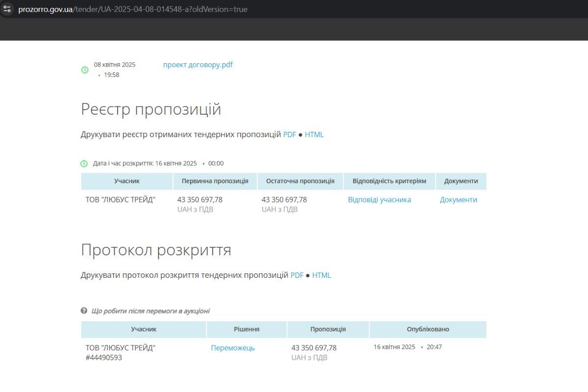Open PDF version of the disclosure protocol
Viewport: 588px width, 392px height.
pyautogui.click(x=297, y=275)
